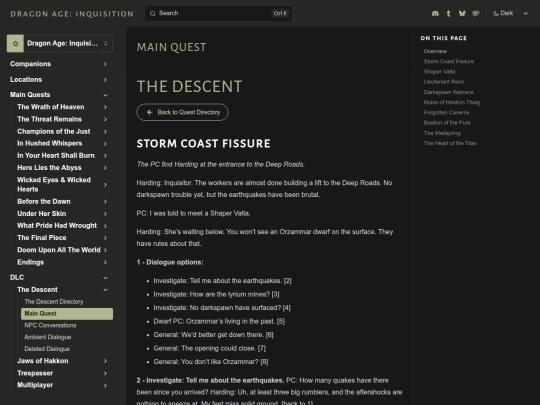Focus the Search field
Screen dimensions: 540x405
point(218,13)
